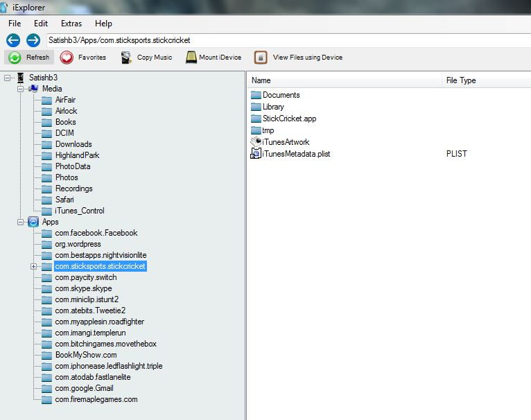531x420 pixels.
Task: Select the DCIM folder in Media
Action: [64, 133]
